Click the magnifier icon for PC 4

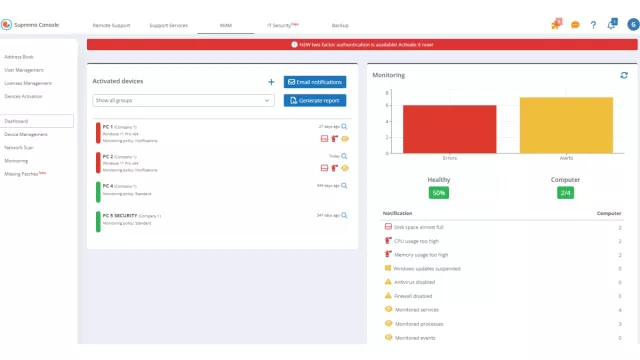tap(344, 186)
